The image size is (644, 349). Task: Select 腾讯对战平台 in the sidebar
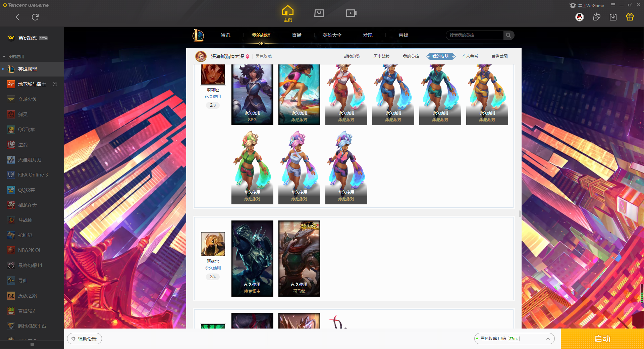[x=32, y=326]
